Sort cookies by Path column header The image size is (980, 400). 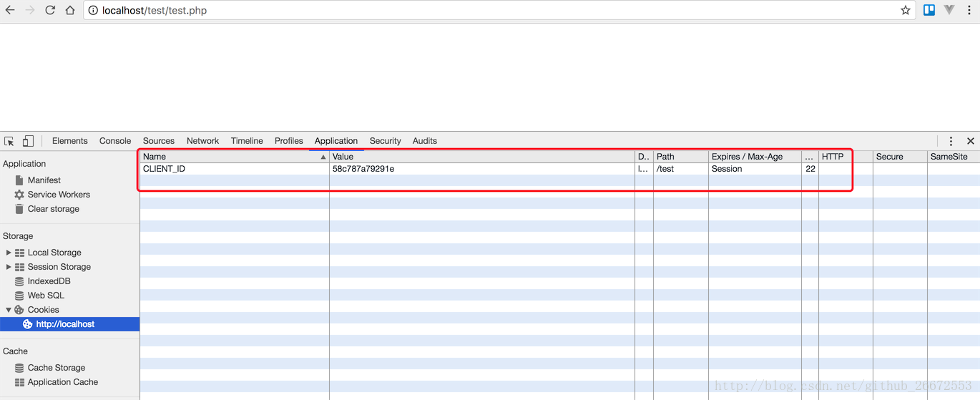click(x=681, y=157)
